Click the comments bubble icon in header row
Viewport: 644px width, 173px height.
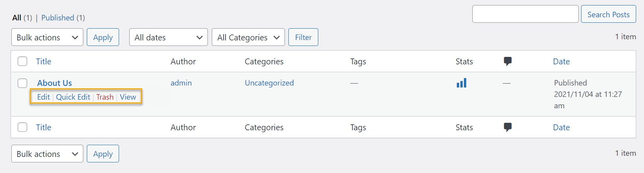[508, 61]
